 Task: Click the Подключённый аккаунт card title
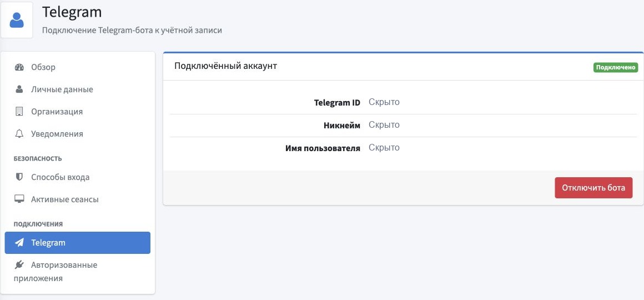[x=225, y=66]
